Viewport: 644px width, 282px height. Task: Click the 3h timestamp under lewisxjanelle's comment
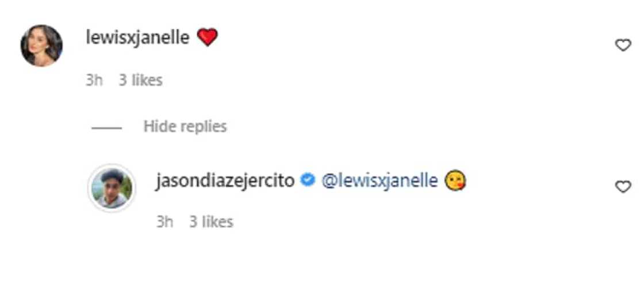[x=94, y=80]
